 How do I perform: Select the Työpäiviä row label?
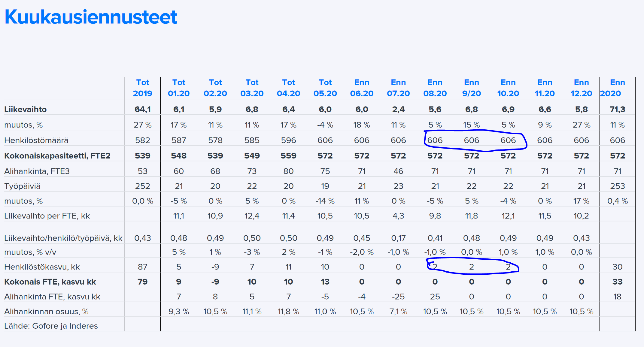point(22,186)
